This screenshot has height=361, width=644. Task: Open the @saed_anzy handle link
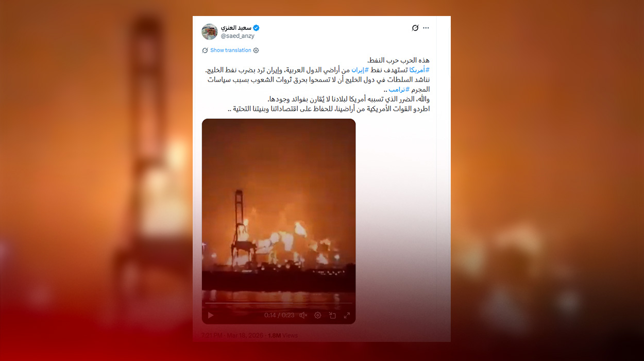point(238,36)
